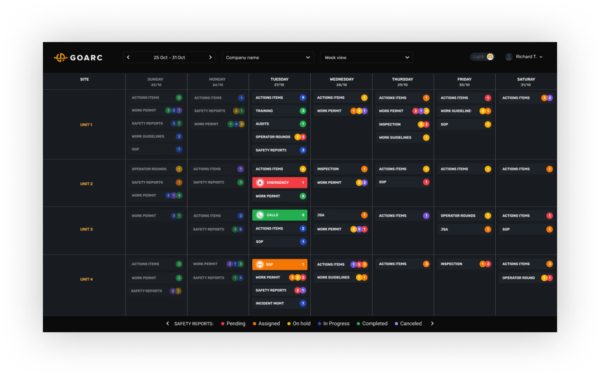Screen dimensions: 600x376
Task: Open the green Calls card in Unit 3
Action: (280, 215)
